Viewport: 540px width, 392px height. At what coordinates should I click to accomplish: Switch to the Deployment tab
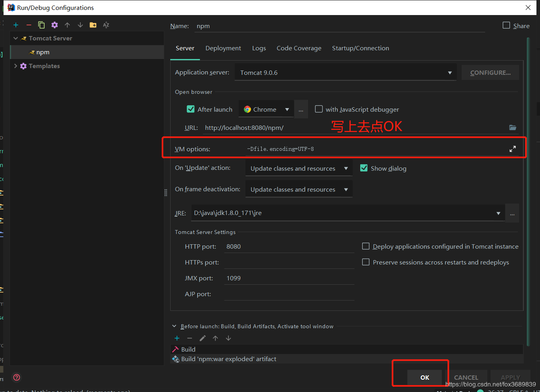tap(223, 48)
